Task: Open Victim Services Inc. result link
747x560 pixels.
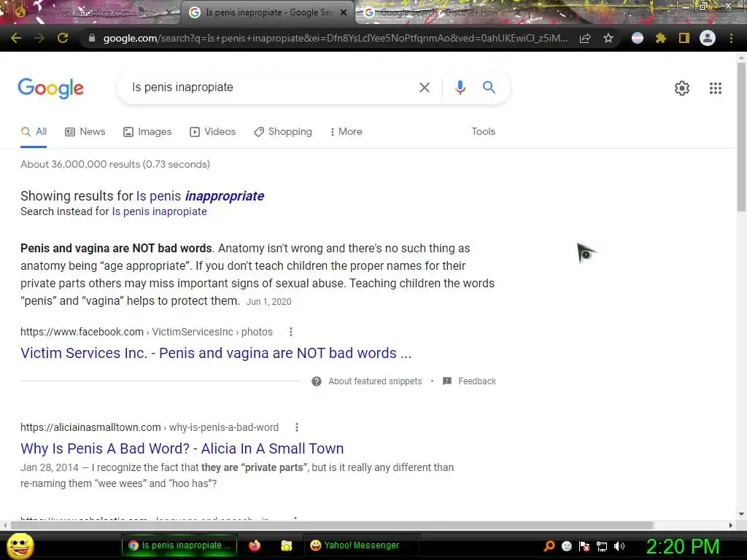Action: pyautogui.click(x=216, y=353)
